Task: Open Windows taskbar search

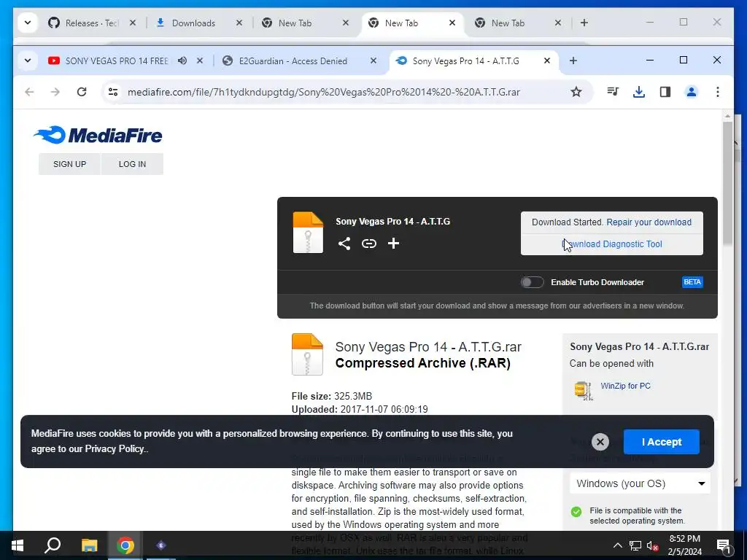Action: click(53, 545)
